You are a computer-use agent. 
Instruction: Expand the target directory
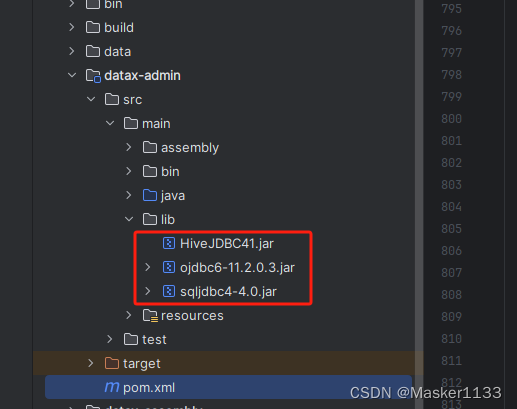point(90,363)
